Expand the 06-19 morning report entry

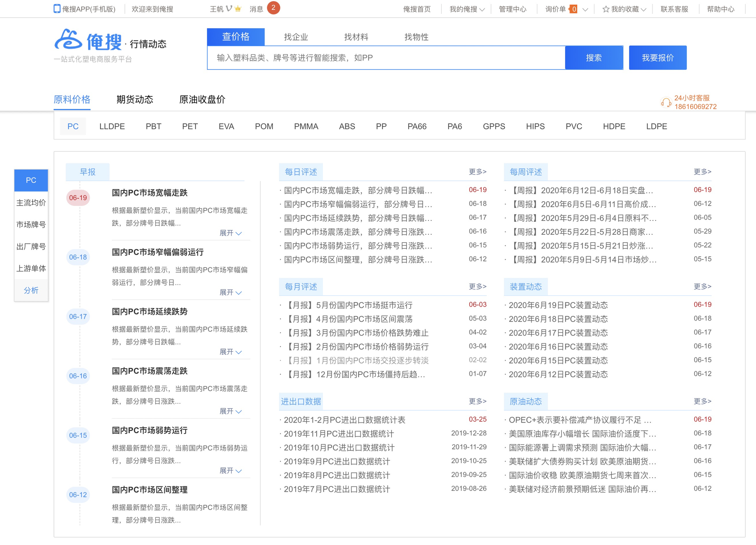[230, 233]
